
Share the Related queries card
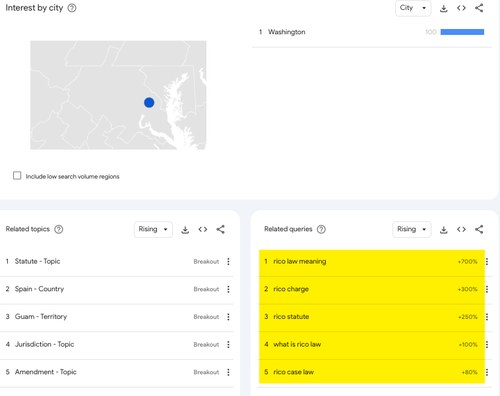pyautogui.click(x=479, y=229)
